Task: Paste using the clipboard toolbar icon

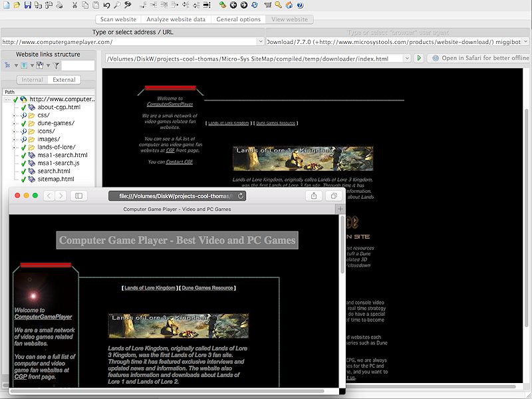Action: [x=96, y=5]
